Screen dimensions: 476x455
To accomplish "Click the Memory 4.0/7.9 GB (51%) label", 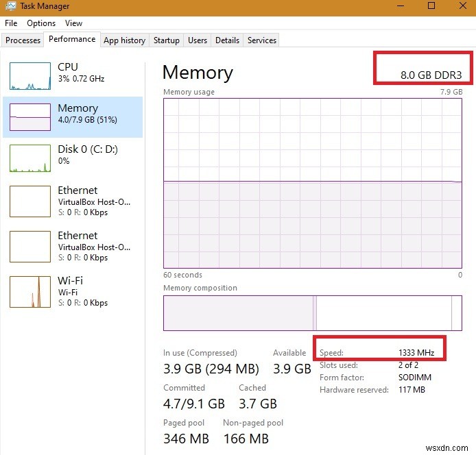I will pos(87,114).
